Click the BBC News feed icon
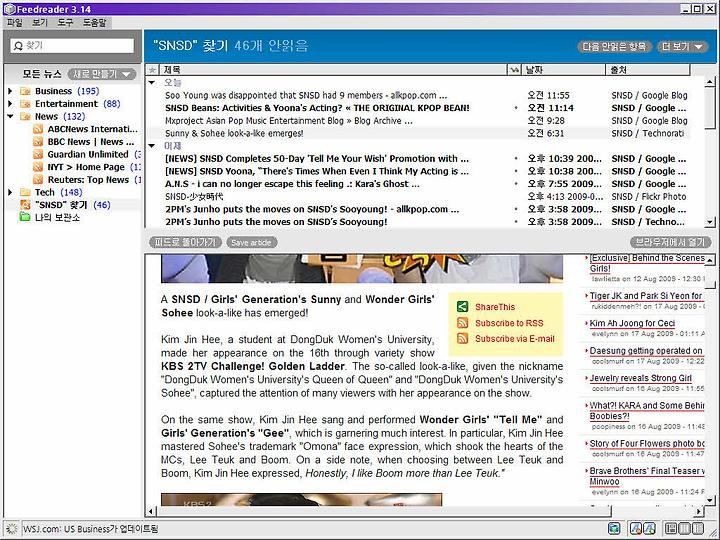This screenshot has width=720, height=540. [x=38, y=142]
